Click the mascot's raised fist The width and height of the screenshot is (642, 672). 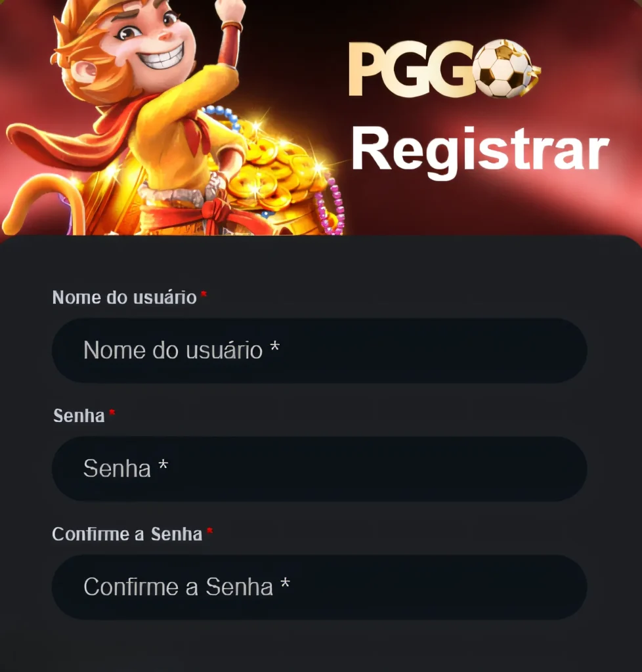tap(230, 9)
